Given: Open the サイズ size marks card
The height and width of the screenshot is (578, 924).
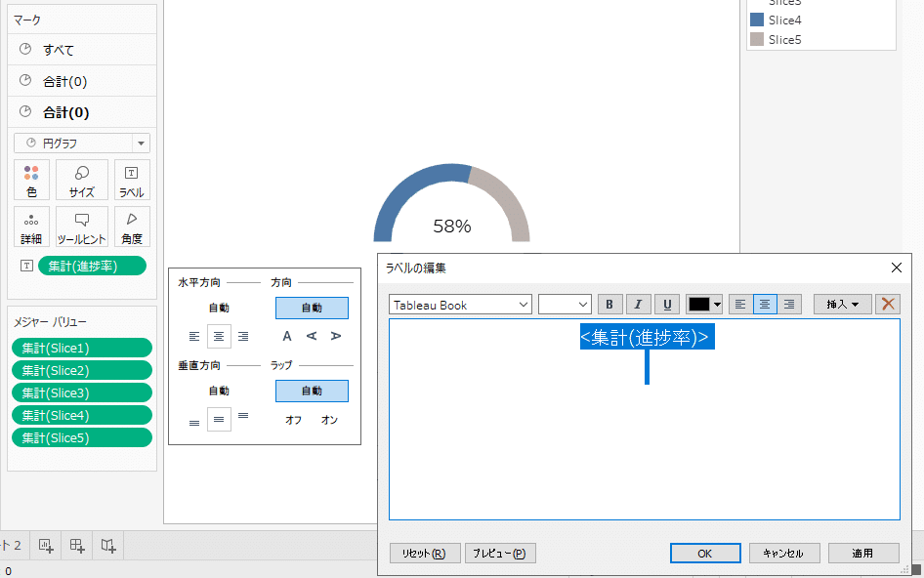Looking at the screenshot, I should tap(82, 180).
